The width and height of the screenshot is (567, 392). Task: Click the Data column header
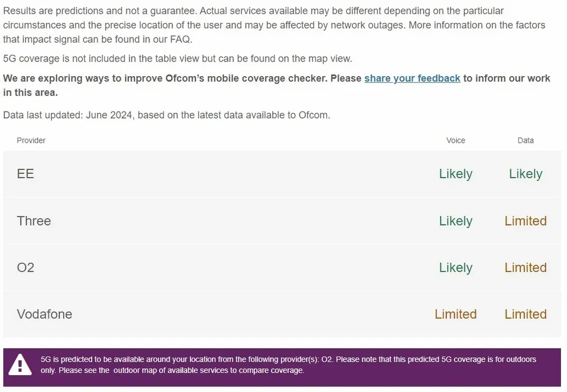click(x=526, y=141)
